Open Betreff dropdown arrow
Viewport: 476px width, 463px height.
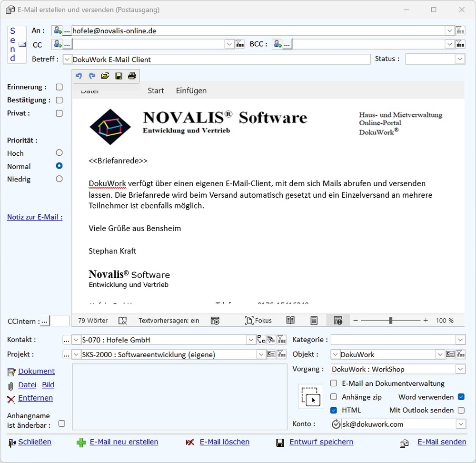click(67, 59)
